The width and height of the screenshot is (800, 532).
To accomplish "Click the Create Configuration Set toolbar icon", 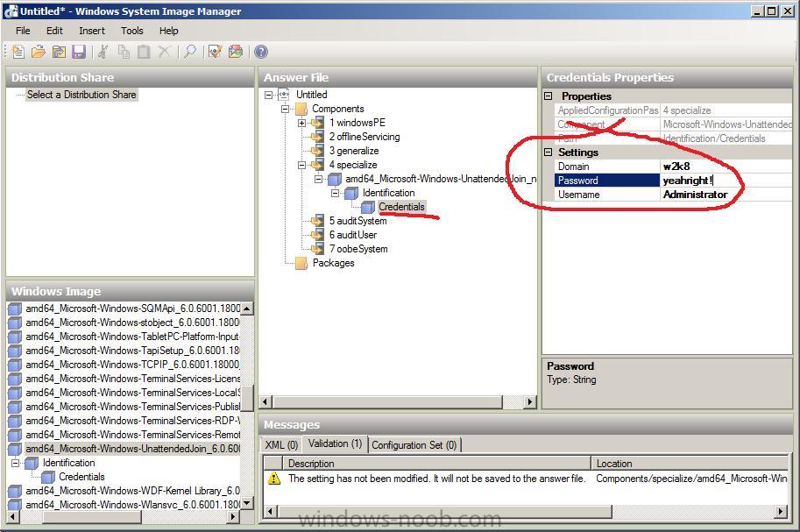I will (x=236, y=52).
